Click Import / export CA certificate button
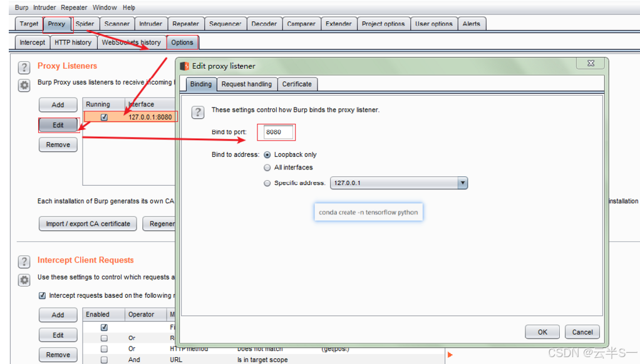 [88, 224]
